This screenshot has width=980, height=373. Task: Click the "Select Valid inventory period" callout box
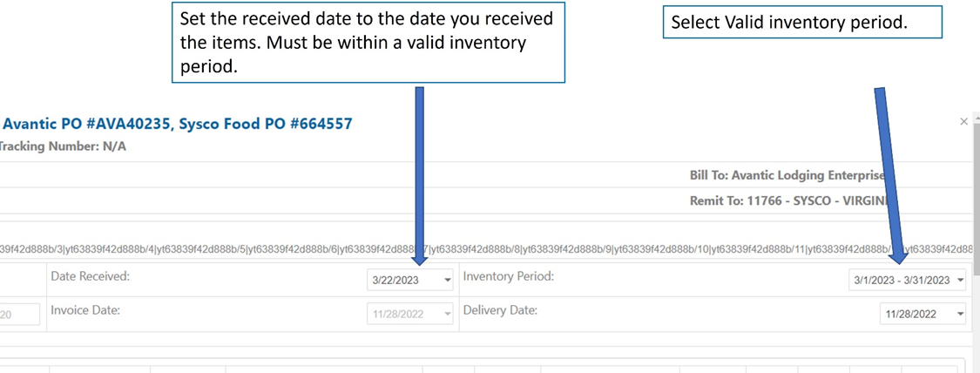coord(802,24)
